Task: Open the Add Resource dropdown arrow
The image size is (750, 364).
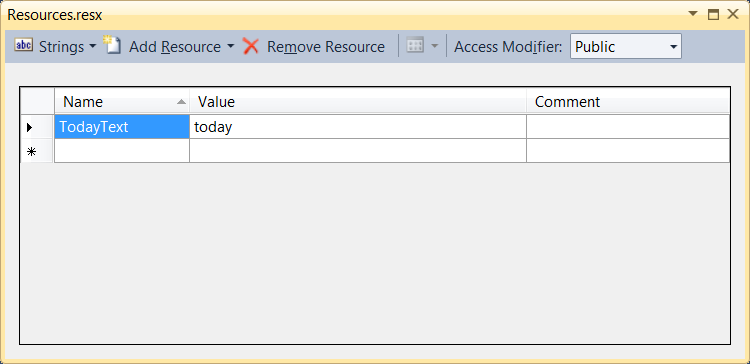Action: point(231,46)
